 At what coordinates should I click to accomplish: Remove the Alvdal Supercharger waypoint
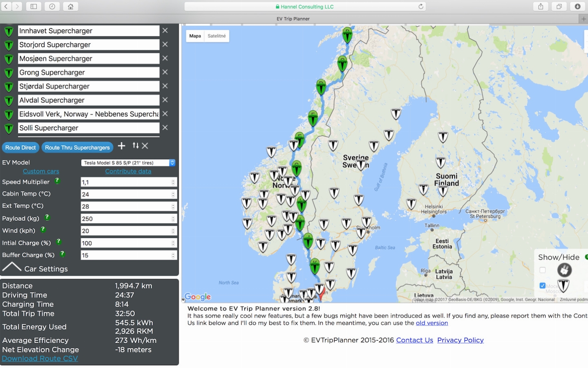point(165,100)
